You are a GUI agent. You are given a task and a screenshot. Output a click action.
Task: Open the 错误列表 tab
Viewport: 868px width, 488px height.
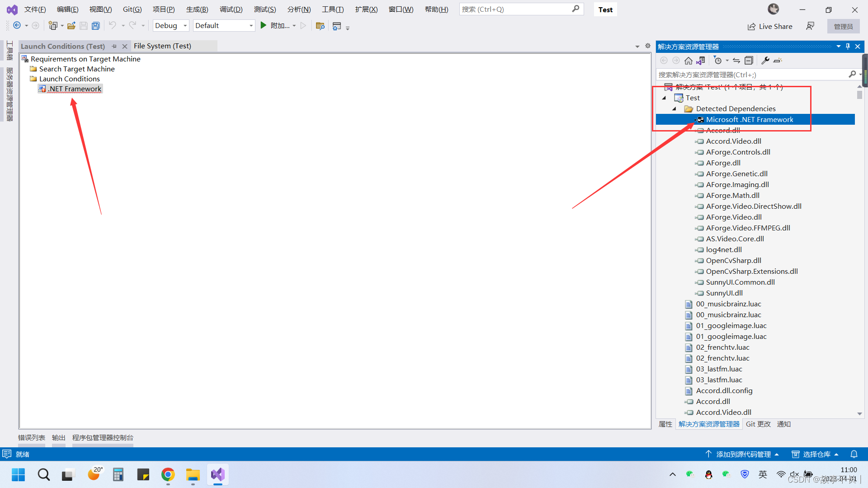(x=32, y=437)
